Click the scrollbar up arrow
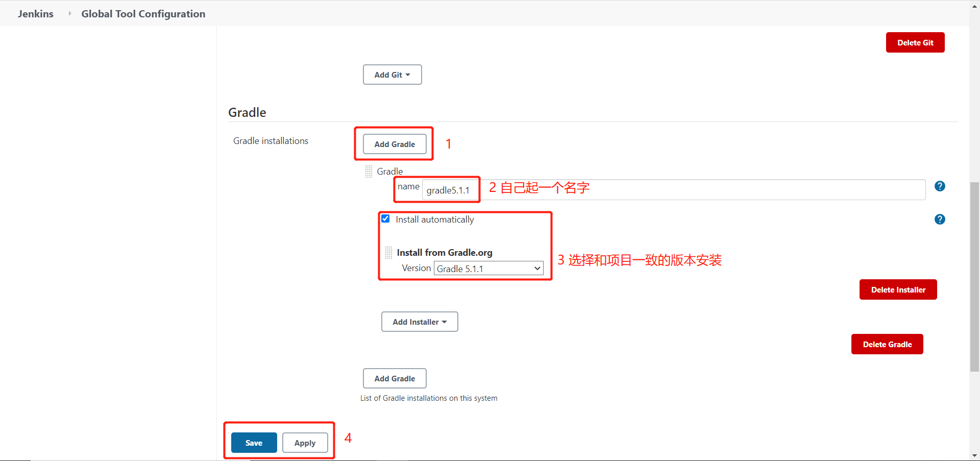The width and height of the screenshot is (980, 461). click(974, 6)
